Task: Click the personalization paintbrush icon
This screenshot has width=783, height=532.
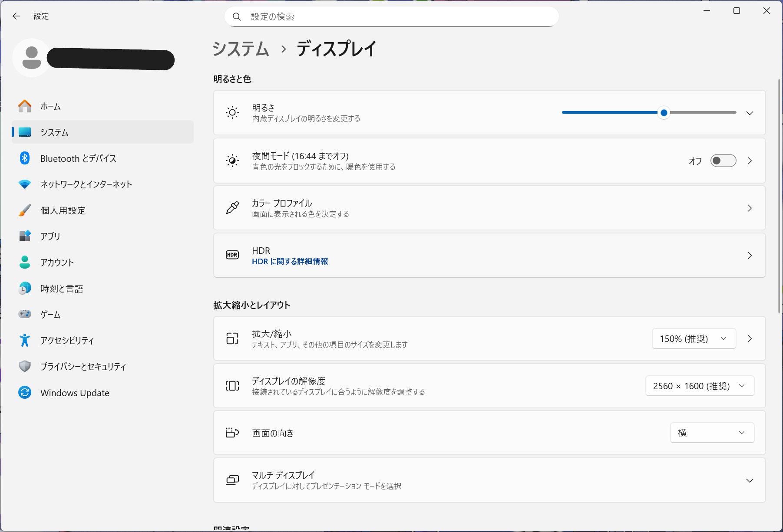Action: coord(25,210)
